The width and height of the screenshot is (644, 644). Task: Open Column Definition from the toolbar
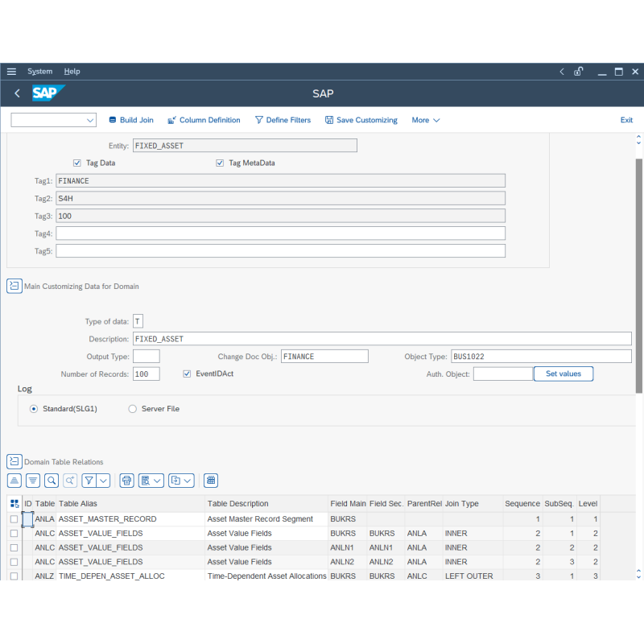click(x=204, y=120)
